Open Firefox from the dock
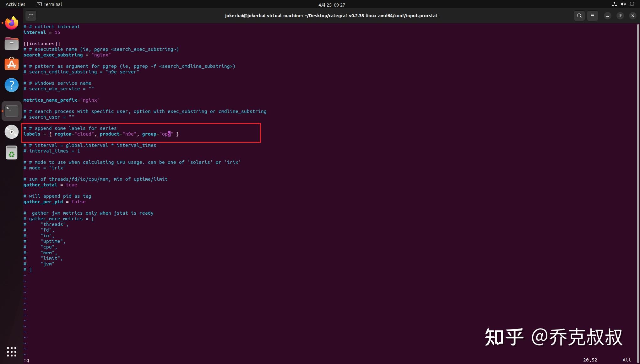The height and width of the screenshot is (364, 640). click(12, 23)
